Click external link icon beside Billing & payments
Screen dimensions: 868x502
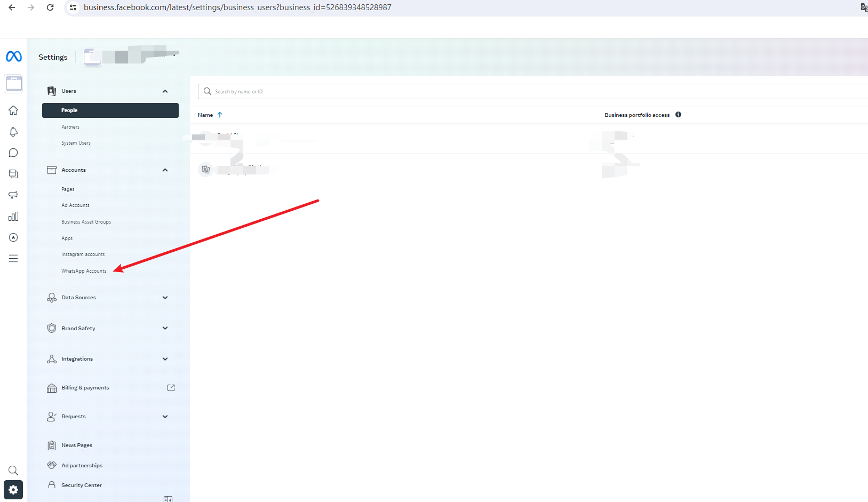(171, 388)
